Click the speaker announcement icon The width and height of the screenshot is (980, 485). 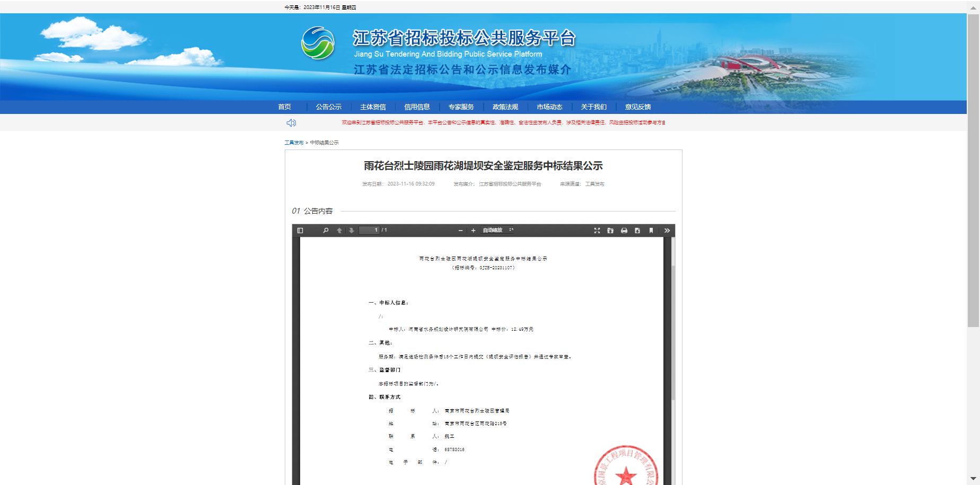click(291, 123)
